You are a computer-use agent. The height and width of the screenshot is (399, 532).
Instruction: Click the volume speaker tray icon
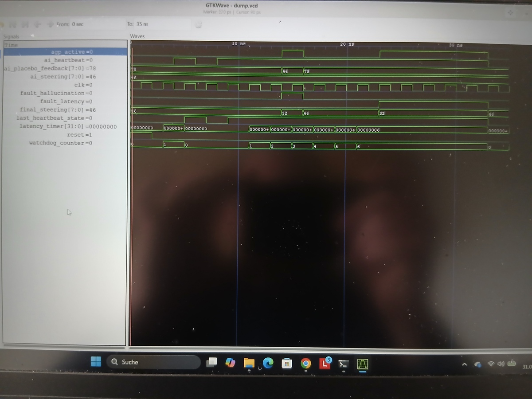501,364
